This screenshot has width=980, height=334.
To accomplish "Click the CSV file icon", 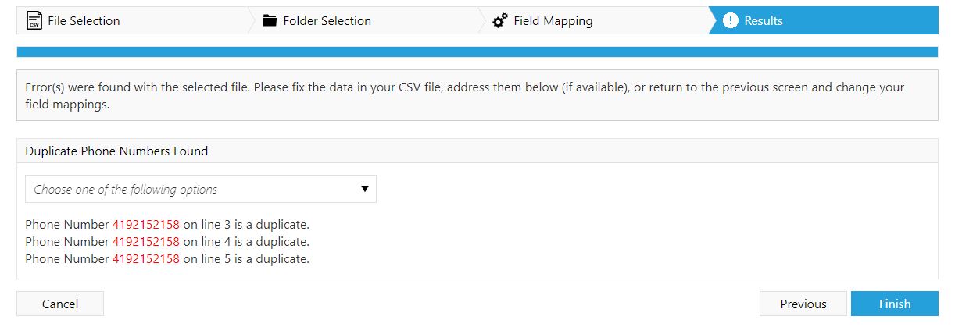I will (x=34, y=21).
